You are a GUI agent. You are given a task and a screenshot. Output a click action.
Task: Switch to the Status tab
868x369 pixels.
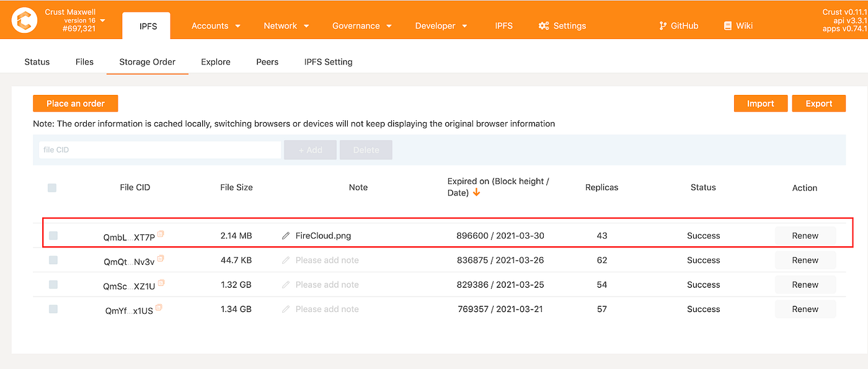coord(37,62)
